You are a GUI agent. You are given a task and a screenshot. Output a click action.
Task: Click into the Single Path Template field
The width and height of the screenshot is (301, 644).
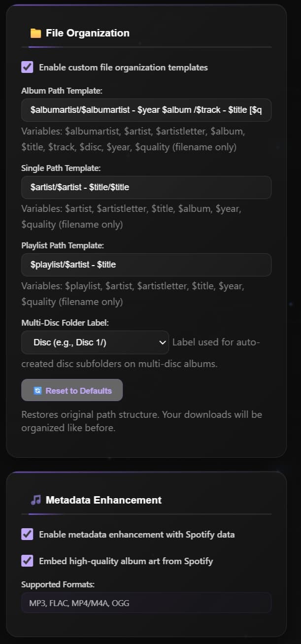point(146,187)
